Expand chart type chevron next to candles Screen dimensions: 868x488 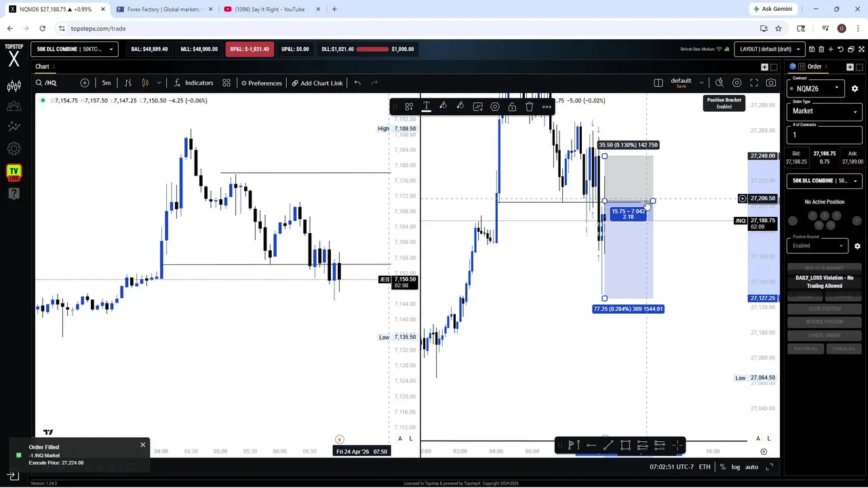pyautogui.click(x=159, y=83)
